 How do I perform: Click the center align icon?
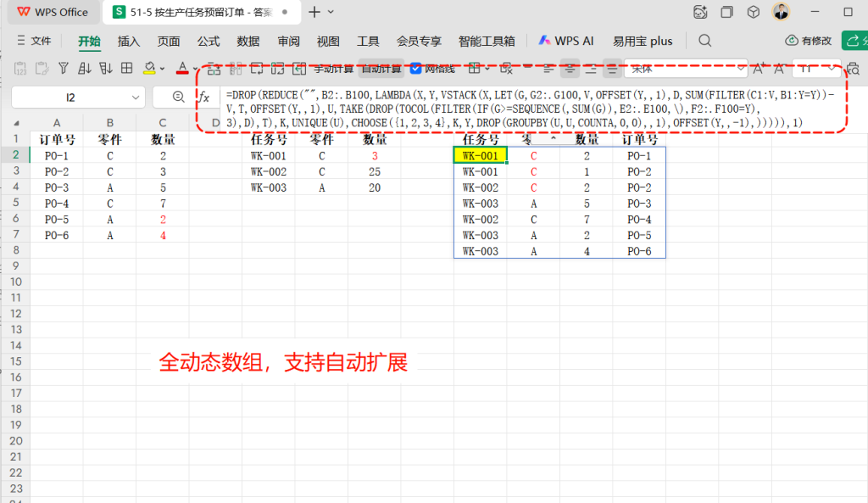coord(569,69)
